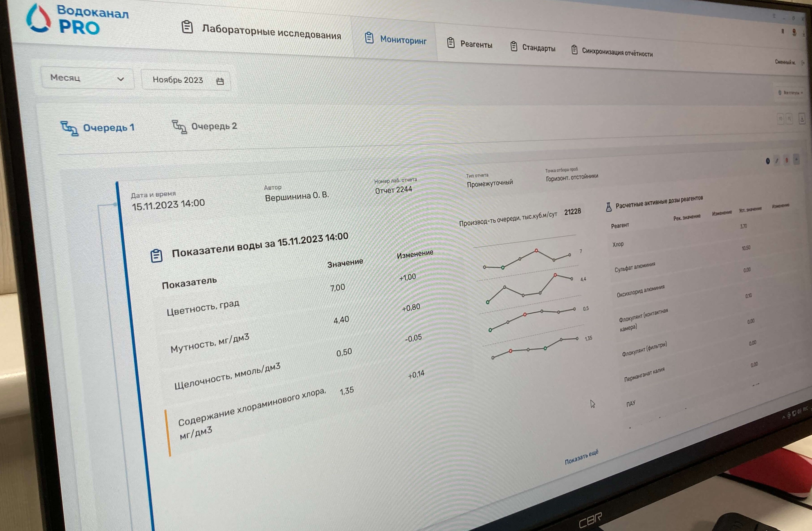Open the Стандарты tab
This screenshot has width=812, height=531.
(x=533, y=47)
